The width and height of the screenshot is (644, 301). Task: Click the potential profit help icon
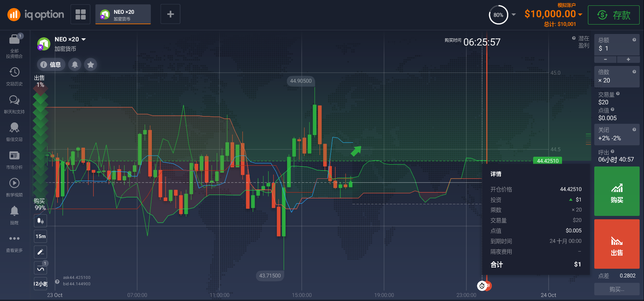pos(574,38)
